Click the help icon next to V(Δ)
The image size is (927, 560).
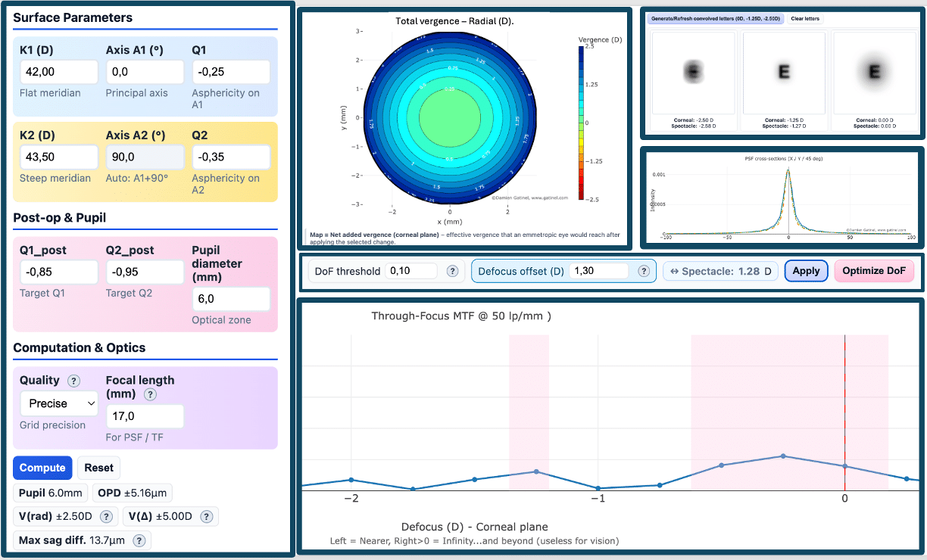coord(205,517)
